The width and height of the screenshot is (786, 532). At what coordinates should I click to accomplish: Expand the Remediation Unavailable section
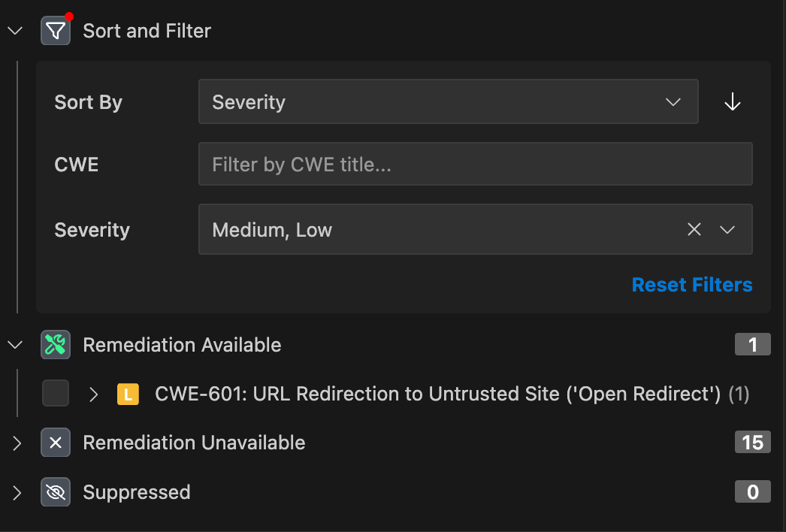(15, 443)
